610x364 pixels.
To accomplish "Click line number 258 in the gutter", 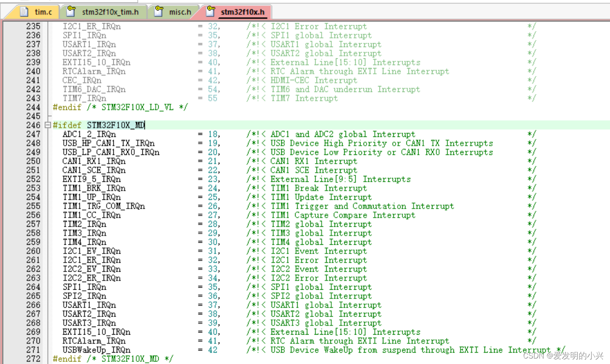I will point(33,233).
